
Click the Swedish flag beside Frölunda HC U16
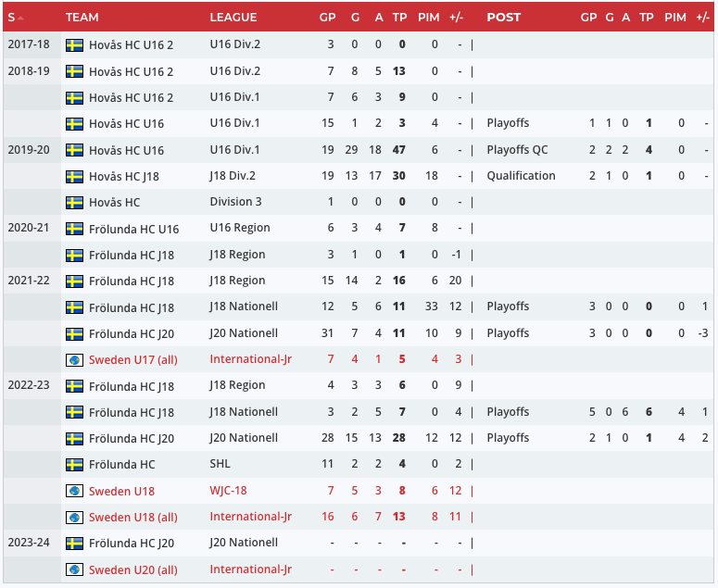[74, 229]
